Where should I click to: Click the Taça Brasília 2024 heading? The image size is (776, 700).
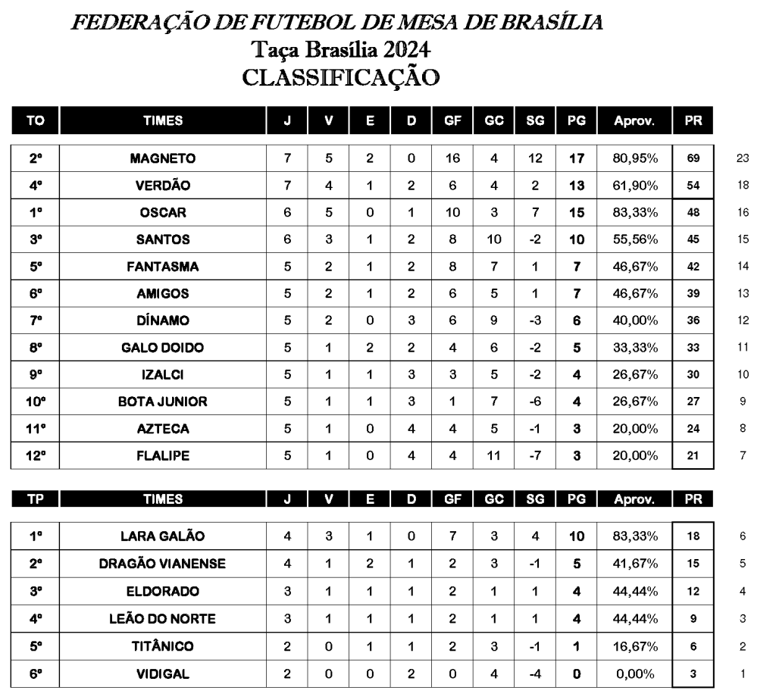[x=343, y=50]
